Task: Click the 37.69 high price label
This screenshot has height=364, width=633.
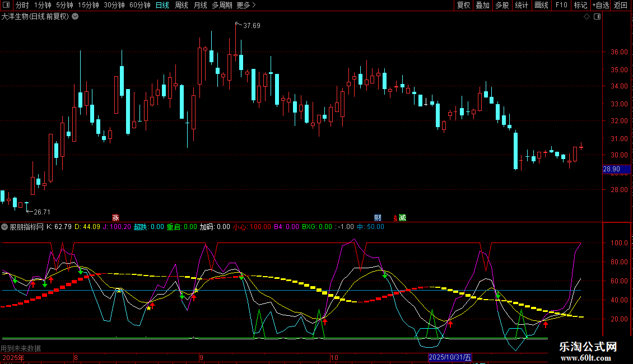Action: [x=252, y=26]
